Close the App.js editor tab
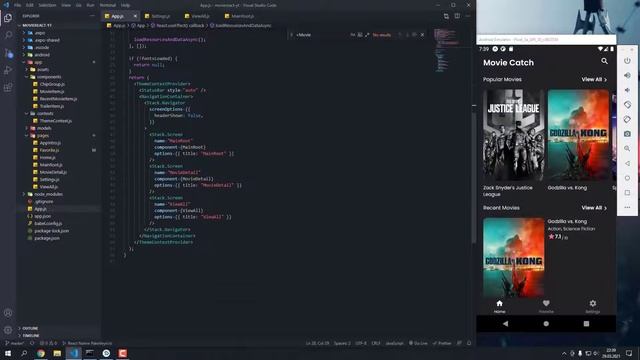Screen dimensions: 640x360 [135, 16]
